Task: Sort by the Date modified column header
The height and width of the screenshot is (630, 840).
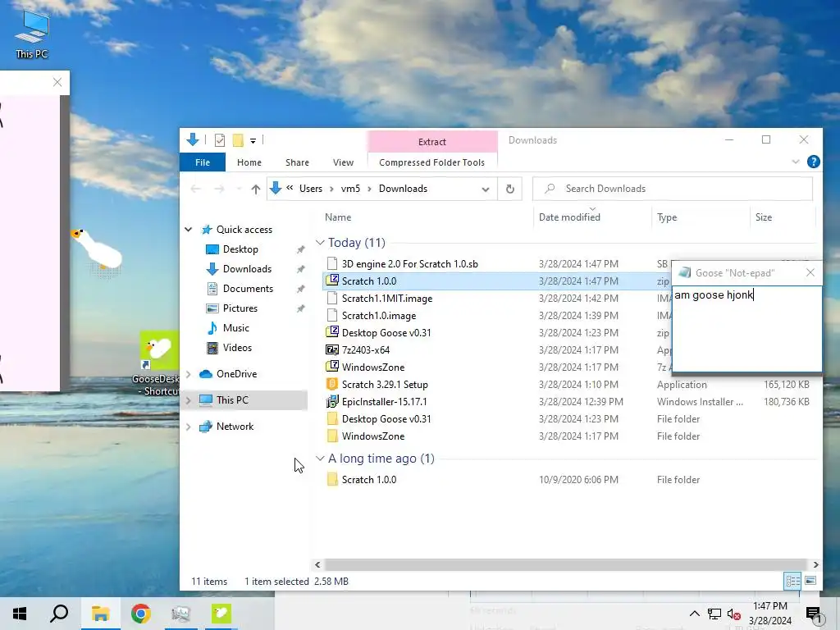Action: pyautogui.click(x=569, y=217)
